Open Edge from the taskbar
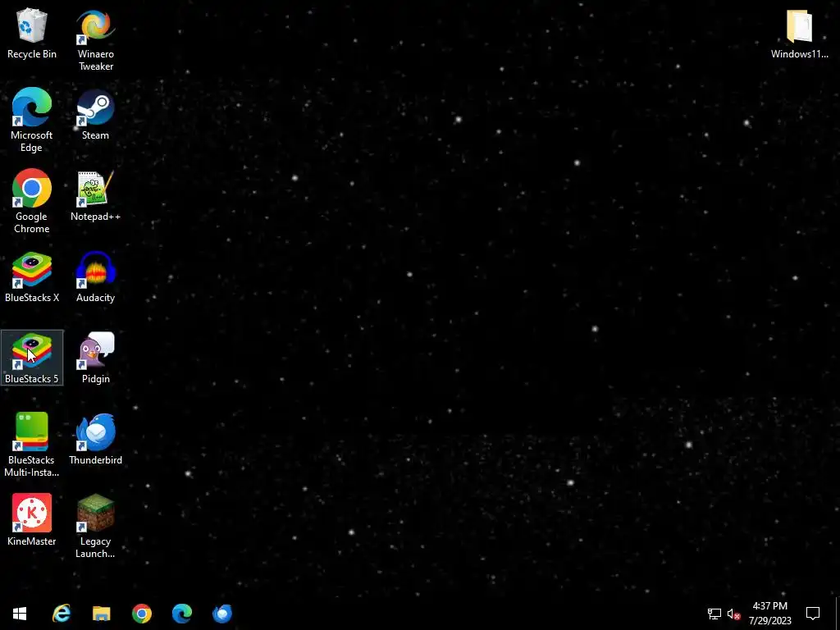Viewport: 840px width, 630px height. tap(182, 614)
